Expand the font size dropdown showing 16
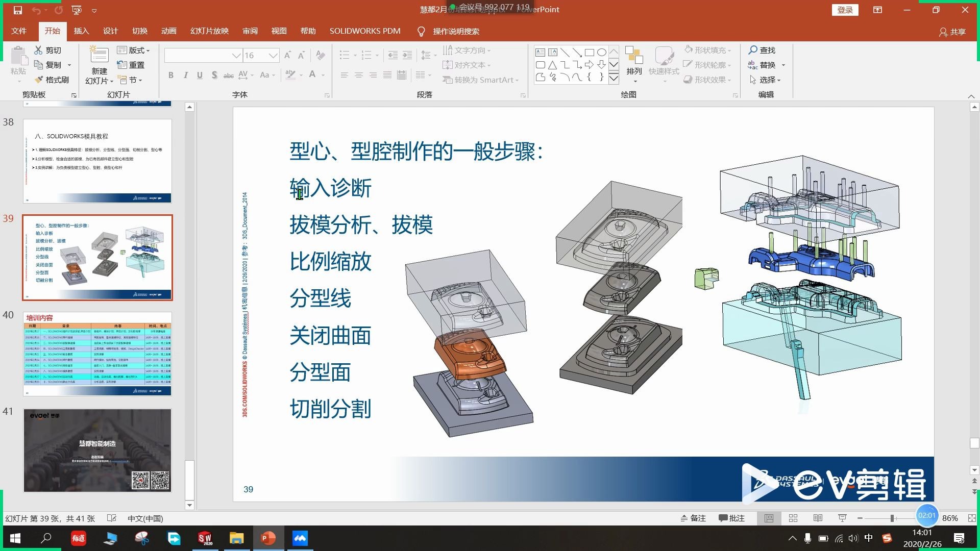 (x=273, y=56)
